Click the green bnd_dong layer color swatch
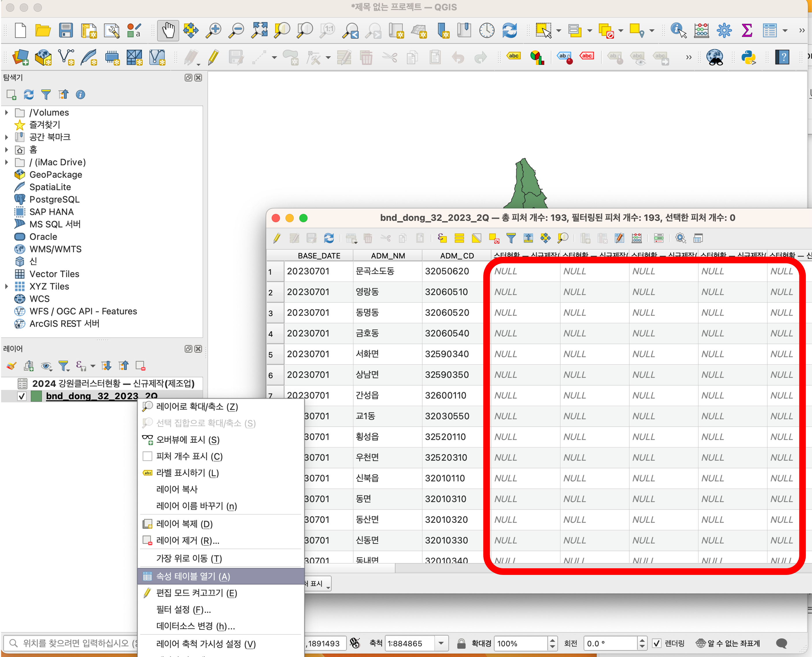Screen dimensions: 812x657 (36, 396)
